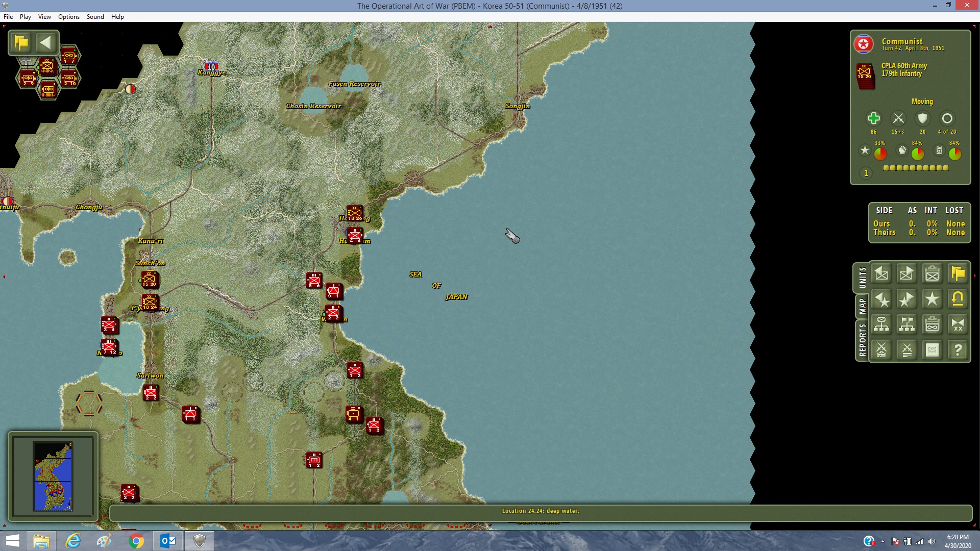Click the Location 24,24 status bar text

click(541, 511)
